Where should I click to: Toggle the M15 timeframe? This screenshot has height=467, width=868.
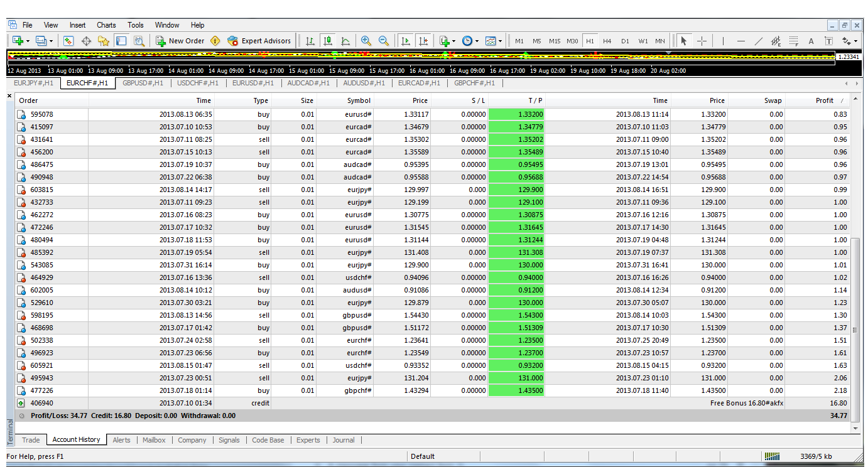(x=555, y=41)
